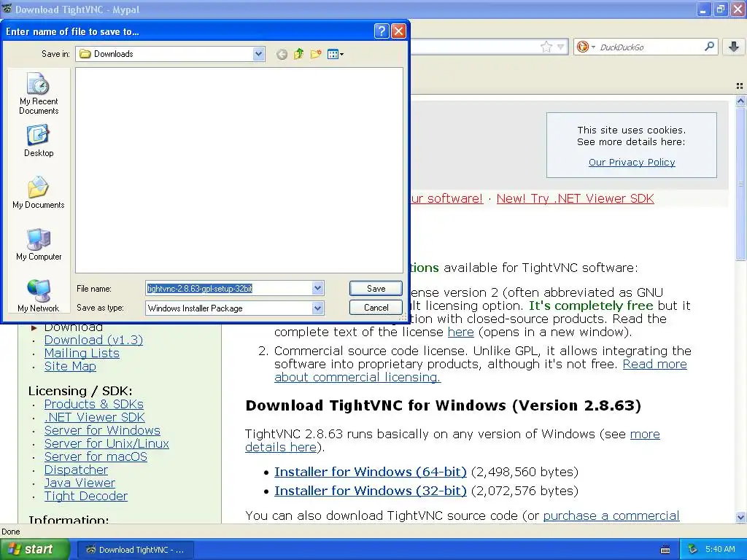Click Download TightVNC taskbar button
The image size is (747, 560).
(x=135, y=550)
